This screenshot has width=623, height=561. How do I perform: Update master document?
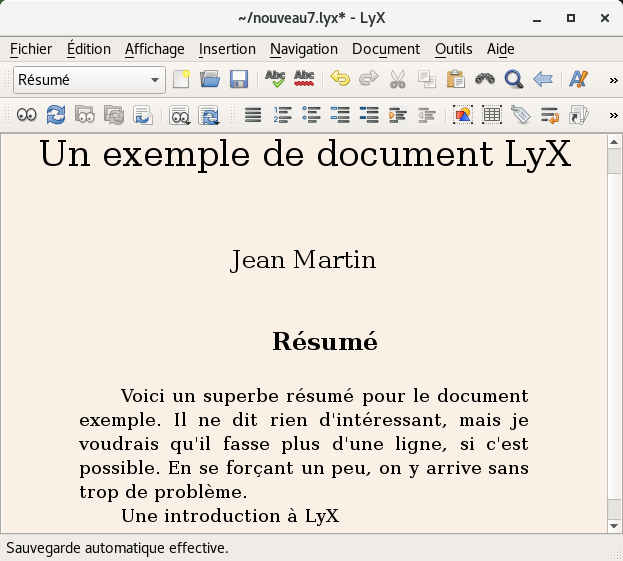tap(114, 115)
